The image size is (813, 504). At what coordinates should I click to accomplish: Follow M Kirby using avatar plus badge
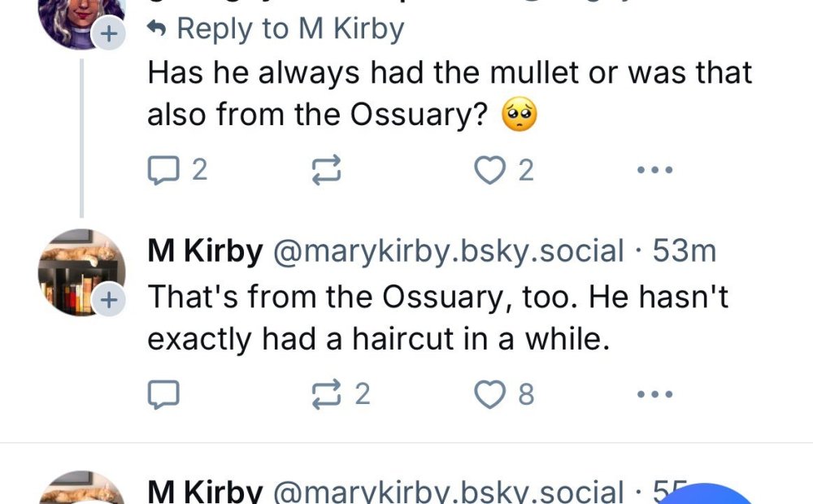[107, 299]
